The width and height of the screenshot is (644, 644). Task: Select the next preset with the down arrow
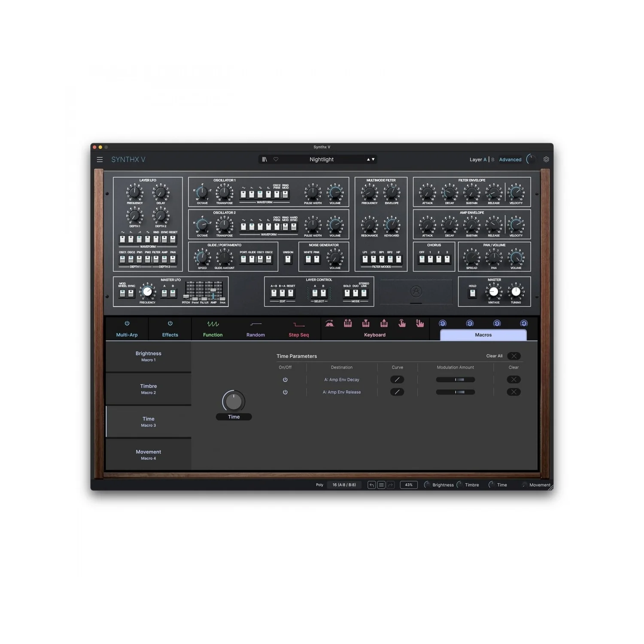click(373, 159)
